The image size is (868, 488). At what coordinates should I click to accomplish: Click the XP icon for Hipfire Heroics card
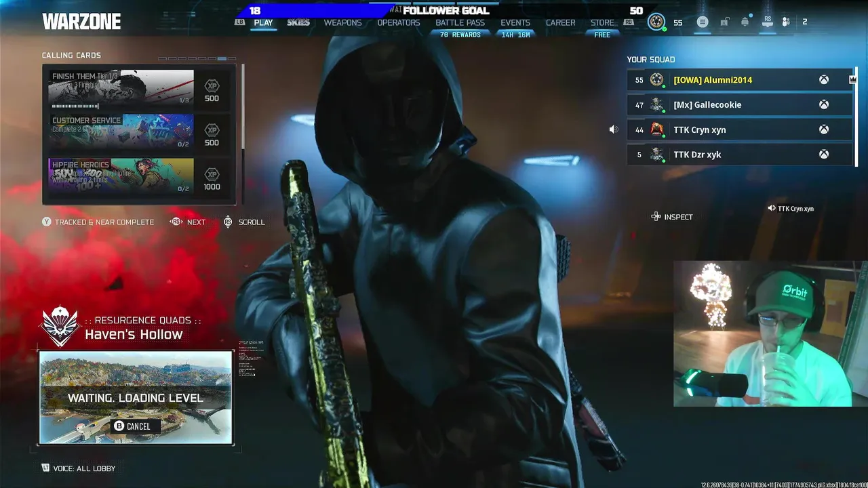(212, 174)
